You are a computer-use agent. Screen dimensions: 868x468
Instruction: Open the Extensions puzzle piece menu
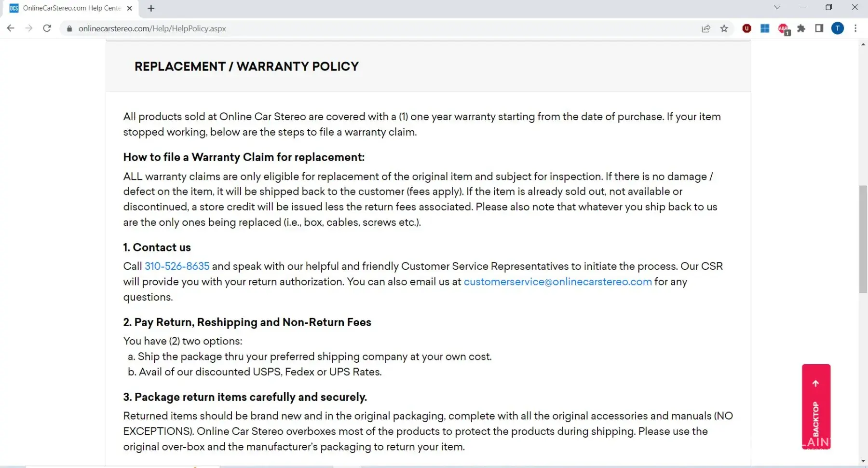click(801, 28)
